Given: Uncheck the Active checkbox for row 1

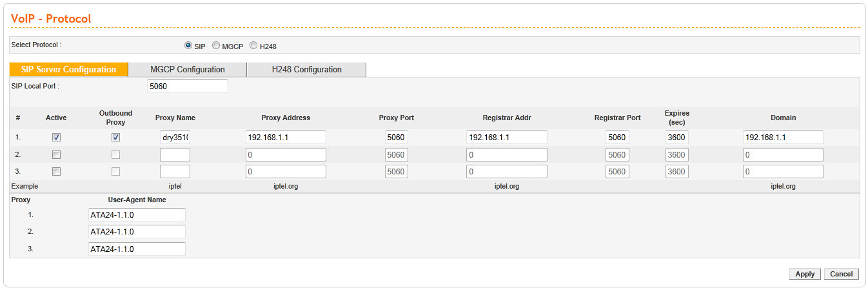Looking at the screenshot, I should tap(56, 138).
